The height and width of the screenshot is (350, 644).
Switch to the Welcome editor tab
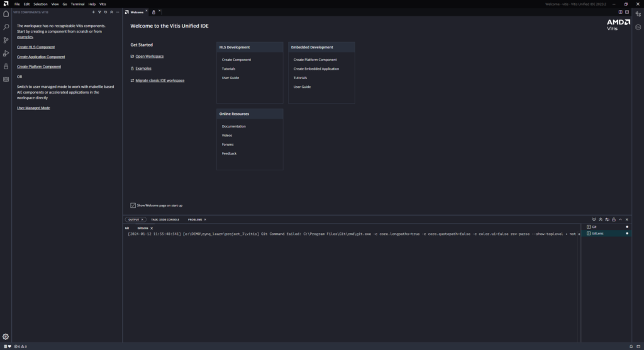(135, 13)
